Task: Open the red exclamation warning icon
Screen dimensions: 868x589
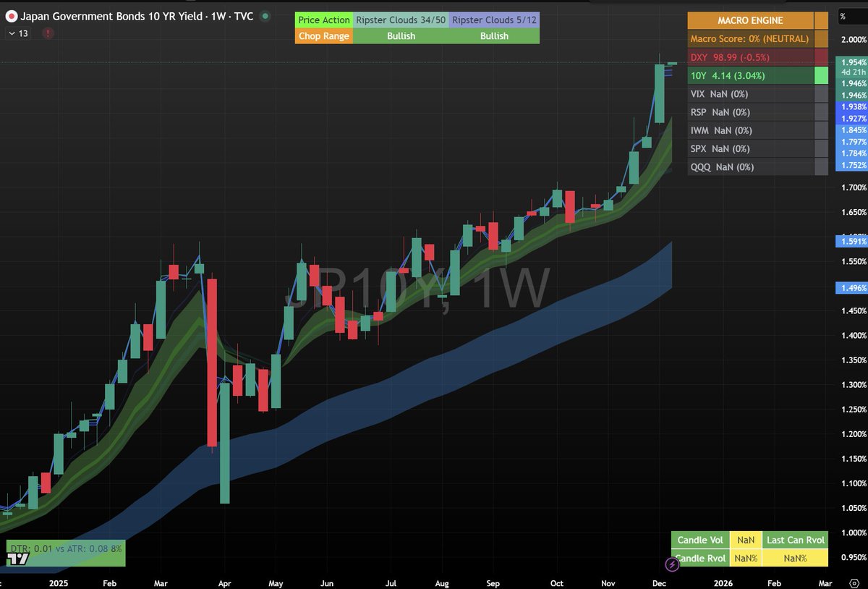Action: [47, 33]
